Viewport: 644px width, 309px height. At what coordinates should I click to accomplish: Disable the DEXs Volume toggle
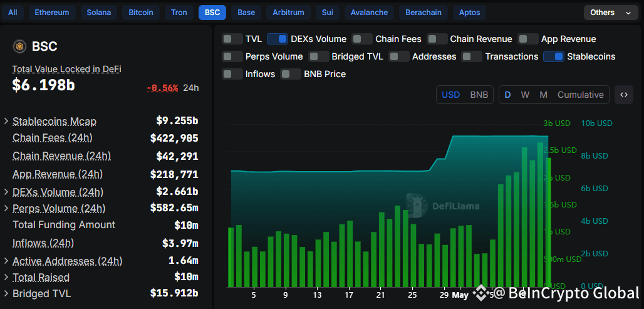click(x=278, y=39)
